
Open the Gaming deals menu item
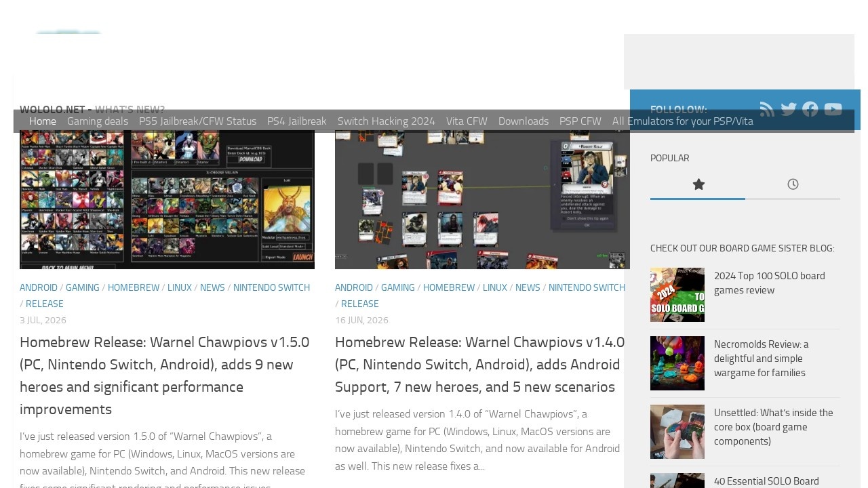(x=98, y=121)
